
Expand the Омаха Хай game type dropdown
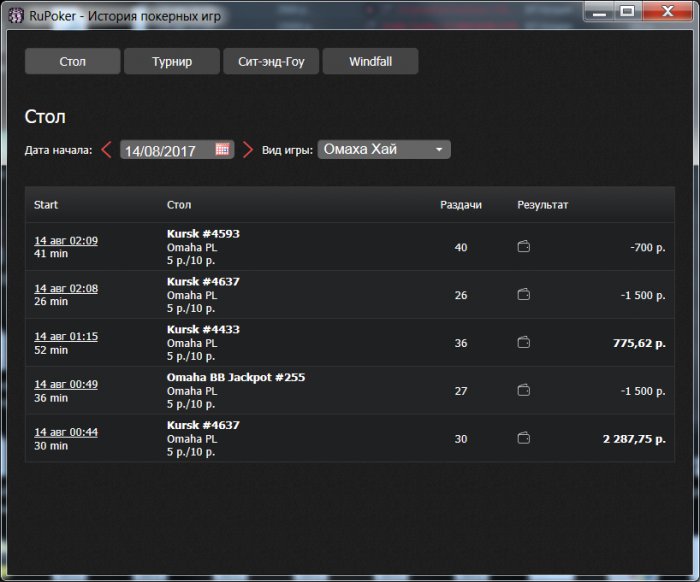[x=384, y=150]
